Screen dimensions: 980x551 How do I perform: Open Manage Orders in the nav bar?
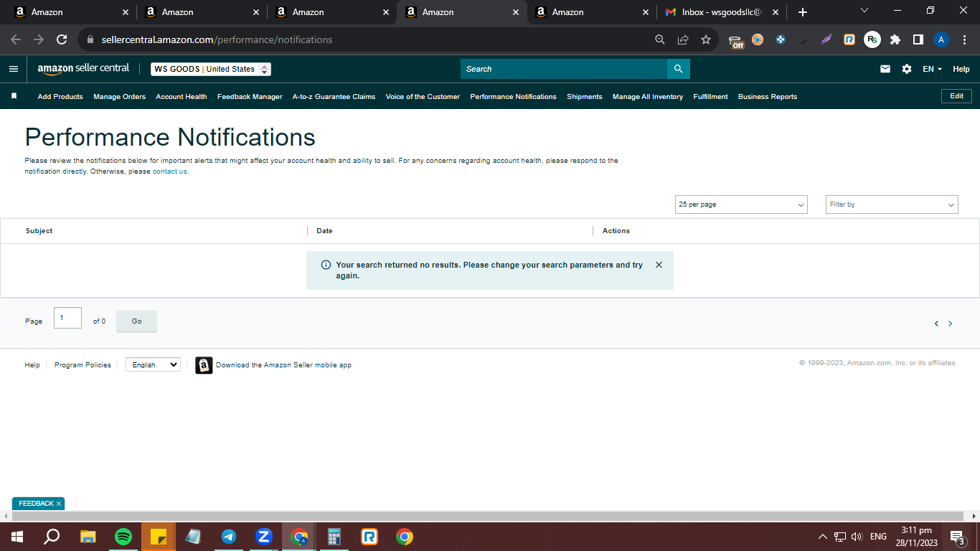pyautogui.click(x=119, y=96)
